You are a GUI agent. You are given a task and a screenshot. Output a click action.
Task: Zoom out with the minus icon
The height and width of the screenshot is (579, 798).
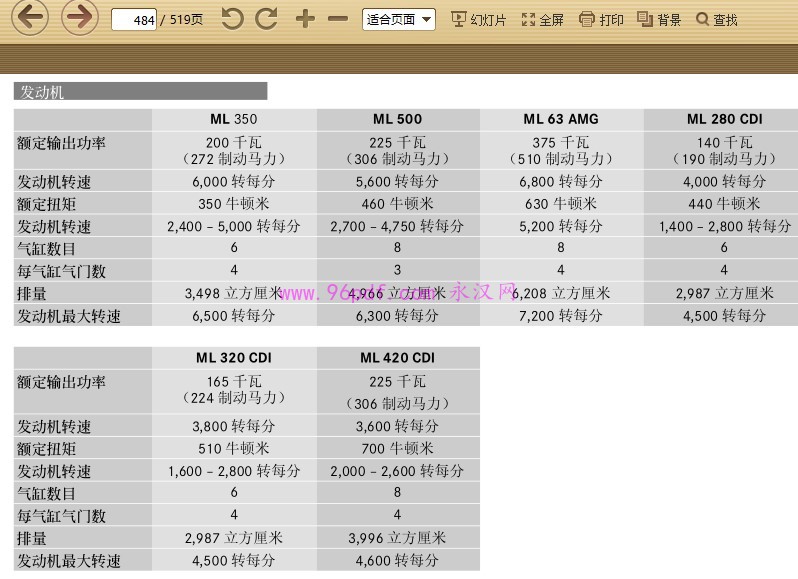[338, 19]
